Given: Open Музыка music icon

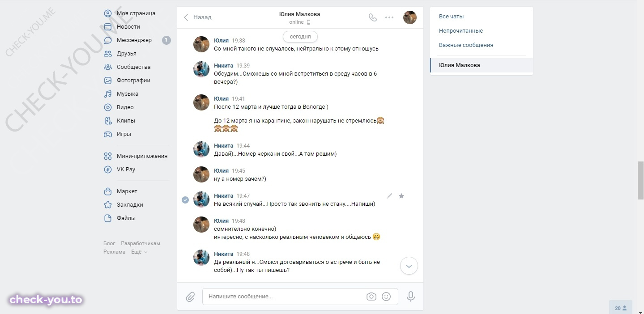Looking at the screenshot, I should [x=108, y=94].
